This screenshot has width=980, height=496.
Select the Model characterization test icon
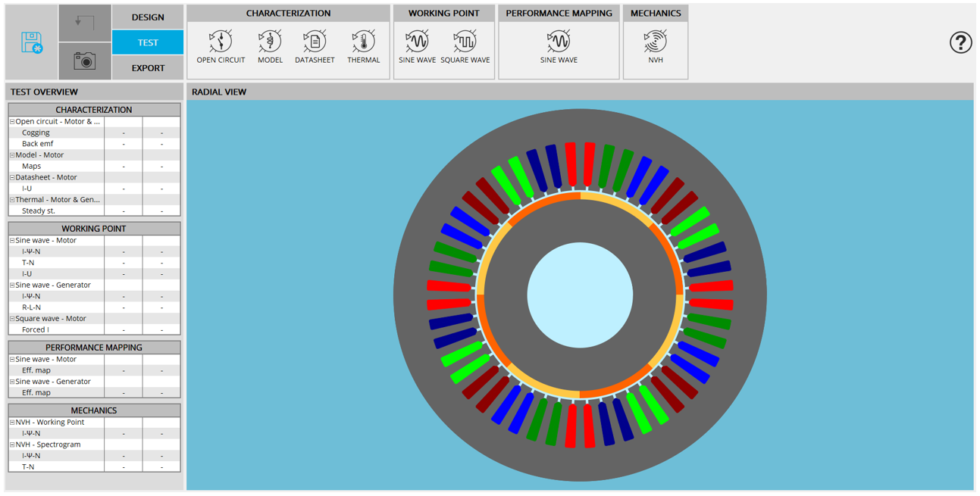[270, 47]
